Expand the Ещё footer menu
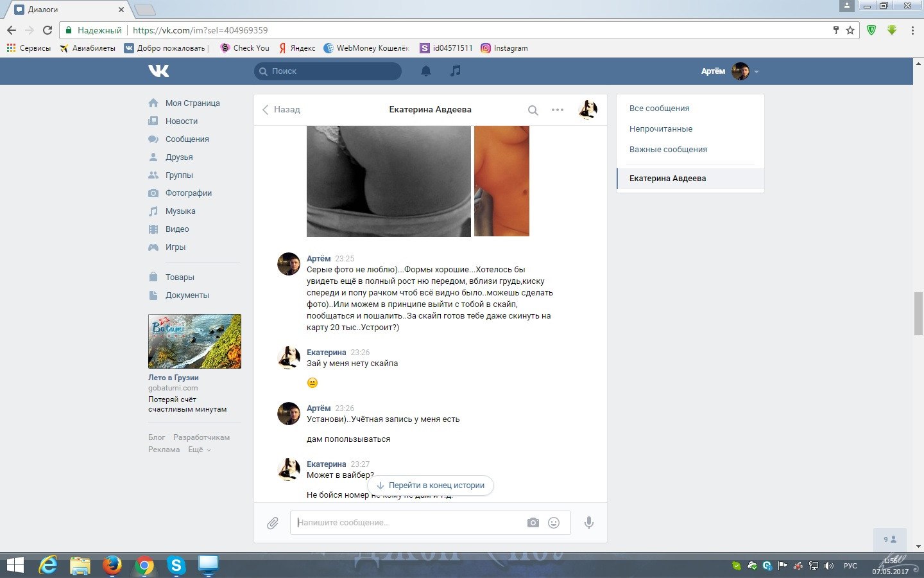The image size is (924, 578). (199, 450)
